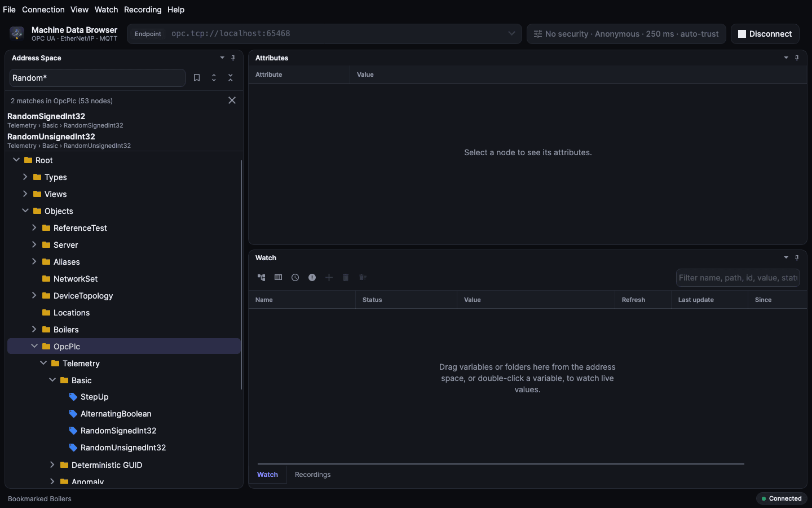The width and height of the screenshot is (812, 508).
Task: Open the Help menu
Action: (176, 10)
